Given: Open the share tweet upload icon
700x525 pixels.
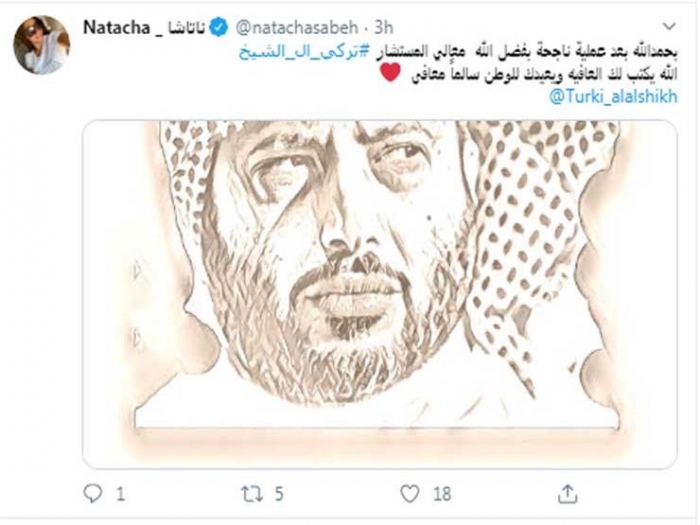Looking at the screenshot, I should (x=567, y=494).
